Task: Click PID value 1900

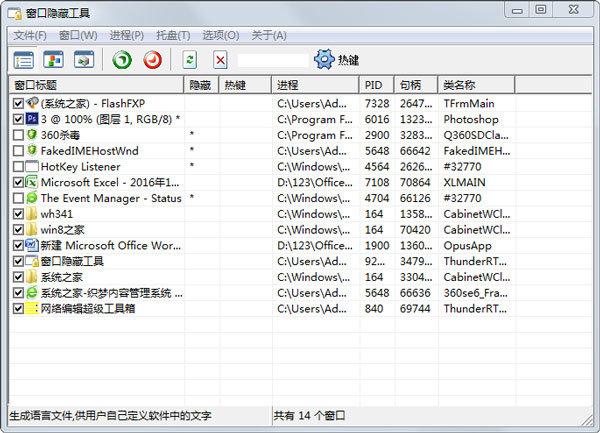Action: point(377,246)
